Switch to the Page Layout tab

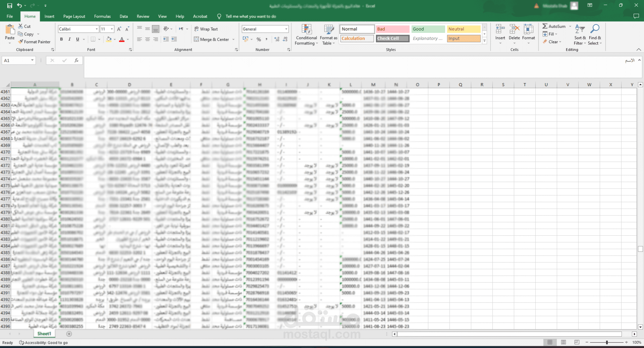pos(74,16)
